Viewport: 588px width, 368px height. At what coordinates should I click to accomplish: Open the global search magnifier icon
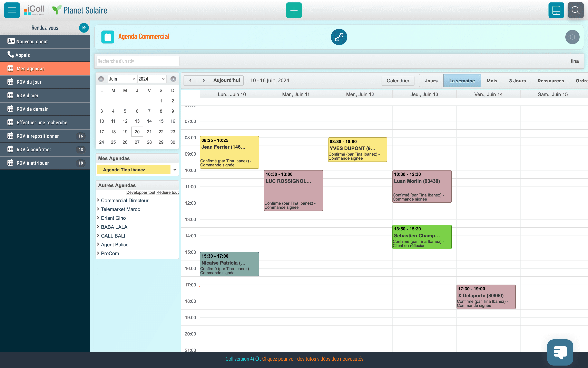click(575, 10)
